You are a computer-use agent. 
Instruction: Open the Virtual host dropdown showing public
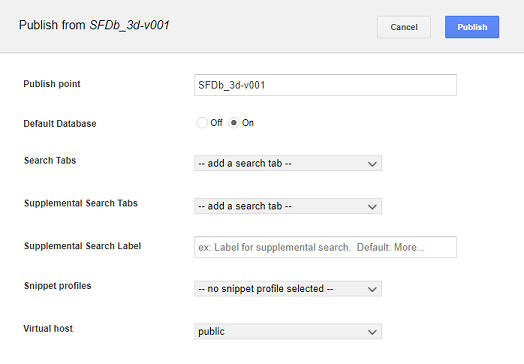click(x=288, y=331)
